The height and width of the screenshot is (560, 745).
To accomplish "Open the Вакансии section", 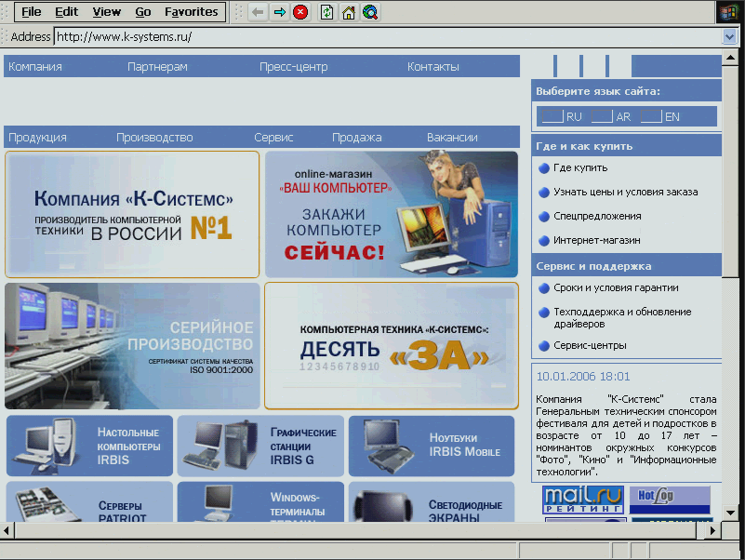I will pos(452,138).
